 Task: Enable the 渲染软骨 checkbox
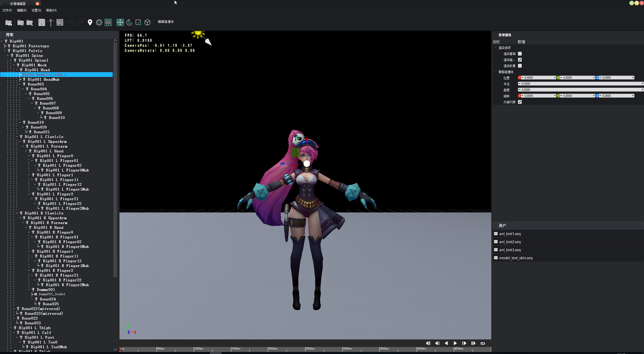[x=520, y=66]
